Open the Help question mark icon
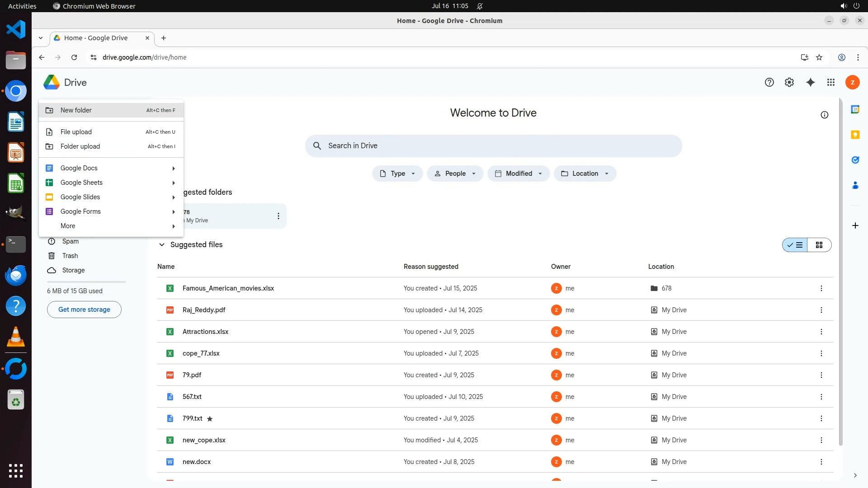The height and width of the screenshot is (488, 868). [x=769, y=82]
